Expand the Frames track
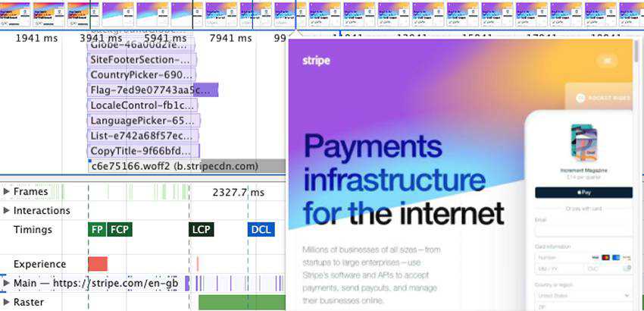Screen dimensions: 644x311 [x=7, y=192]
